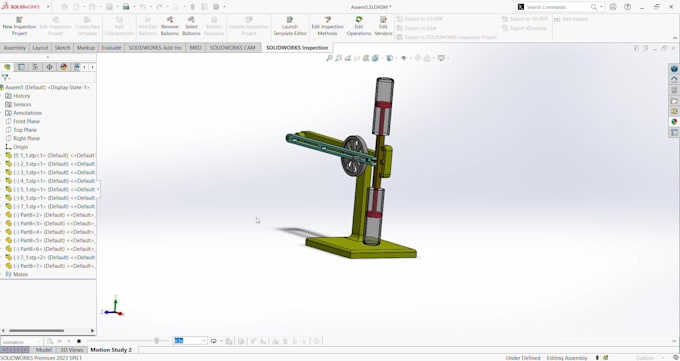Open SOLIDWORKS Resources task pane icon
The width and height of the screenshot is (680, 361).
[x=674, y=80]
